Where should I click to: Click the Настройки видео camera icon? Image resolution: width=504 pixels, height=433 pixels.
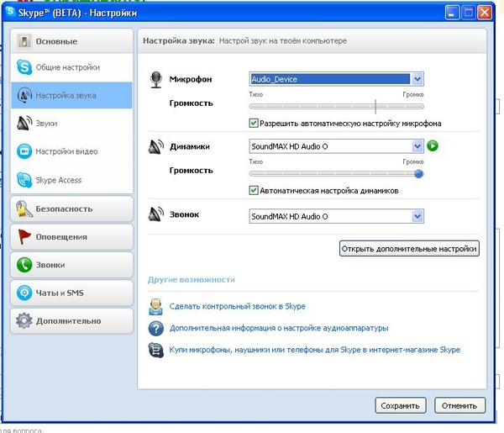[24, 151]
